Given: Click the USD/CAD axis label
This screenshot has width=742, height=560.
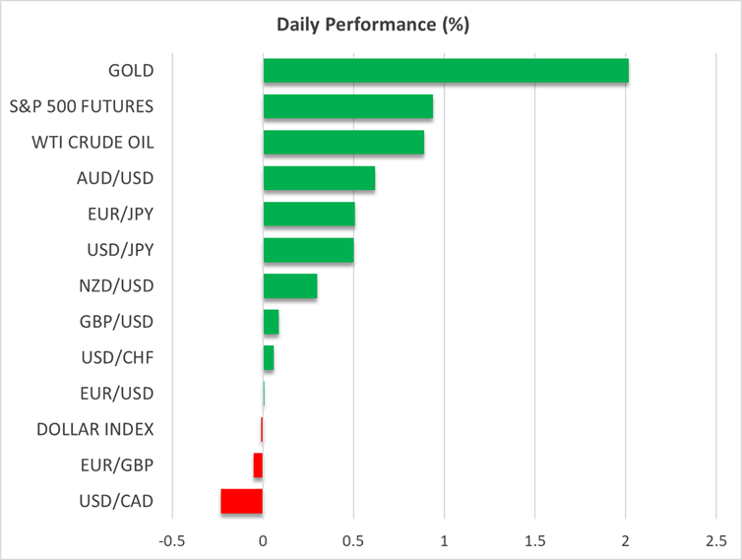Looking at the screenshot, I should click(115, 501).
